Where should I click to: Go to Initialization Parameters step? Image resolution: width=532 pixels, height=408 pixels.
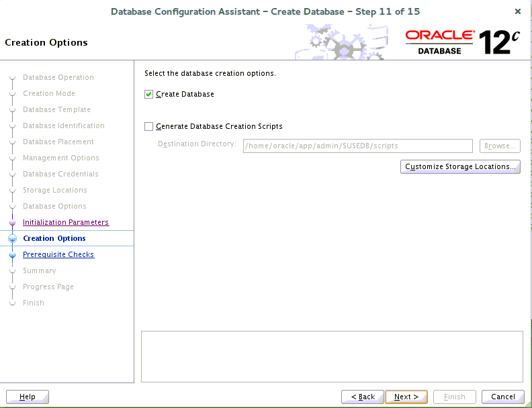(x=65, y=222)
